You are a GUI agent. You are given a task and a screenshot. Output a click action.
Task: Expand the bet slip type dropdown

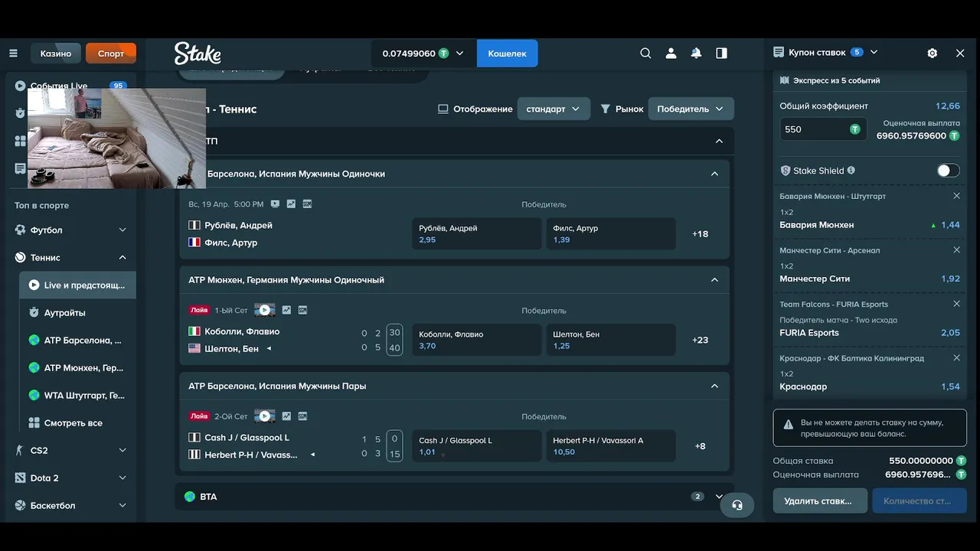pyautogui.click(x=874, y=52)
